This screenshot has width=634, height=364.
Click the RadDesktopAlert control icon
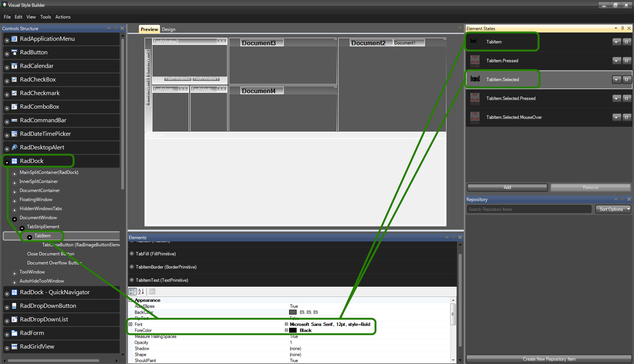[x=14, y=147]
